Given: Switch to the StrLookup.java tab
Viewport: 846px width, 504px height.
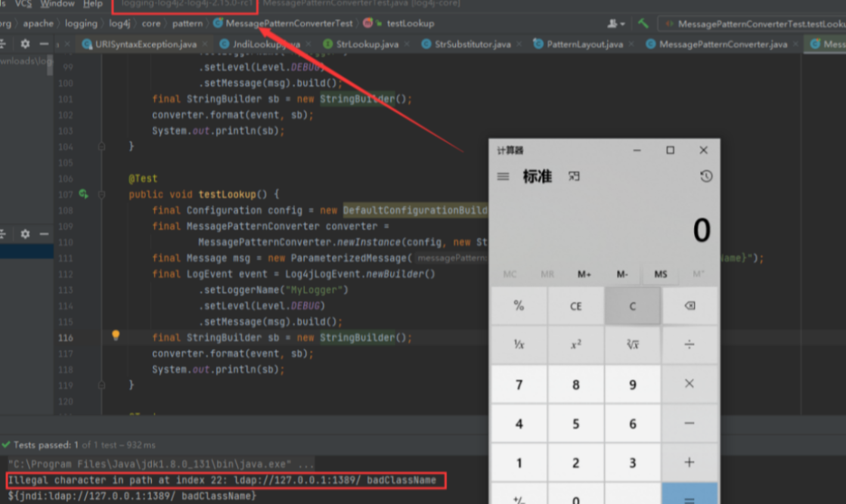Looking at the screenshot, I should tap(367, 44).
